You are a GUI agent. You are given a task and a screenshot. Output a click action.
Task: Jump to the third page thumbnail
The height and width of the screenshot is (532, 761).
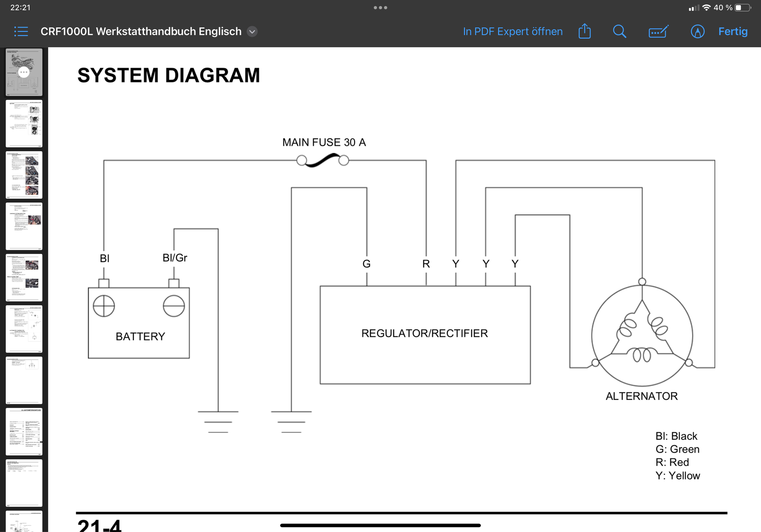pyautogui.click(x=24, y=175)
